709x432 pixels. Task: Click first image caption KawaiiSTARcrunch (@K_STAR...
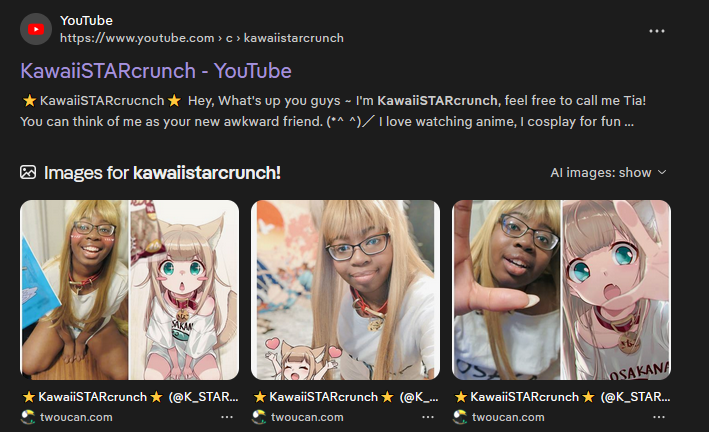coord(130,397)
